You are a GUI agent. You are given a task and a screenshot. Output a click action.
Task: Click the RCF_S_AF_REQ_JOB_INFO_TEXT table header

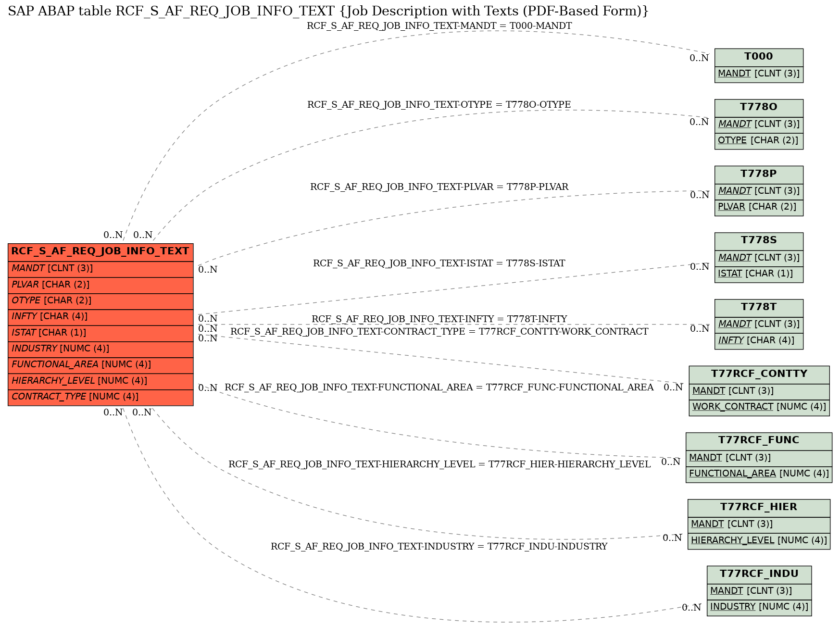[x=100, y=252]
